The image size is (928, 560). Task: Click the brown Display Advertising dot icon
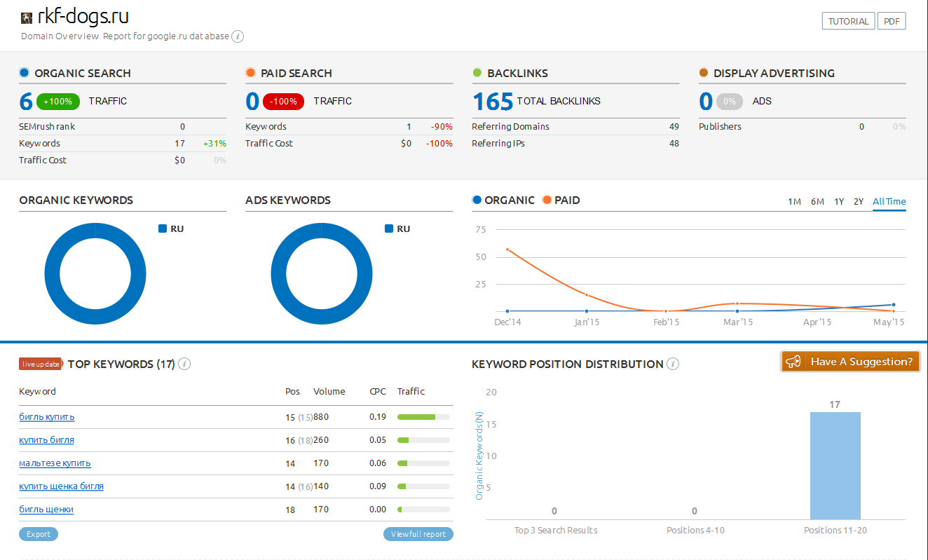703,73
